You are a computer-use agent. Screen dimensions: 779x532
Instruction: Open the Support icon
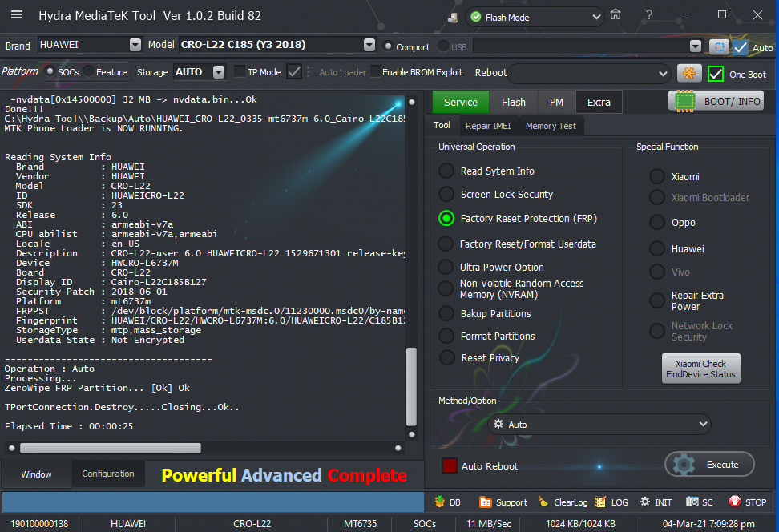[485, 502]
